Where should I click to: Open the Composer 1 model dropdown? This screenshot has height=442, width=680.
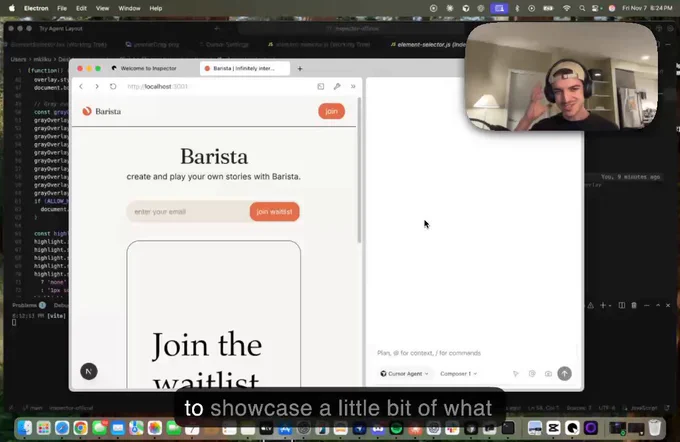point(460,373)
